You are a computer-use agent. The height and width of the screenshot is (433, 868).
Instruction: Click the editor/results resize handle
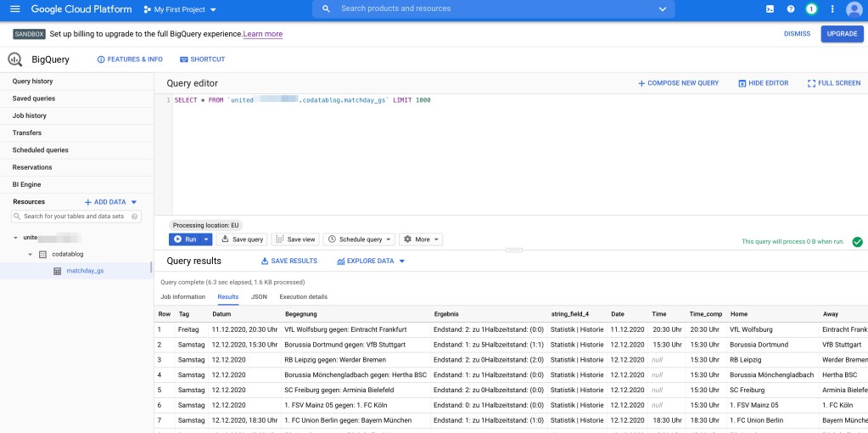pos(513,250)
